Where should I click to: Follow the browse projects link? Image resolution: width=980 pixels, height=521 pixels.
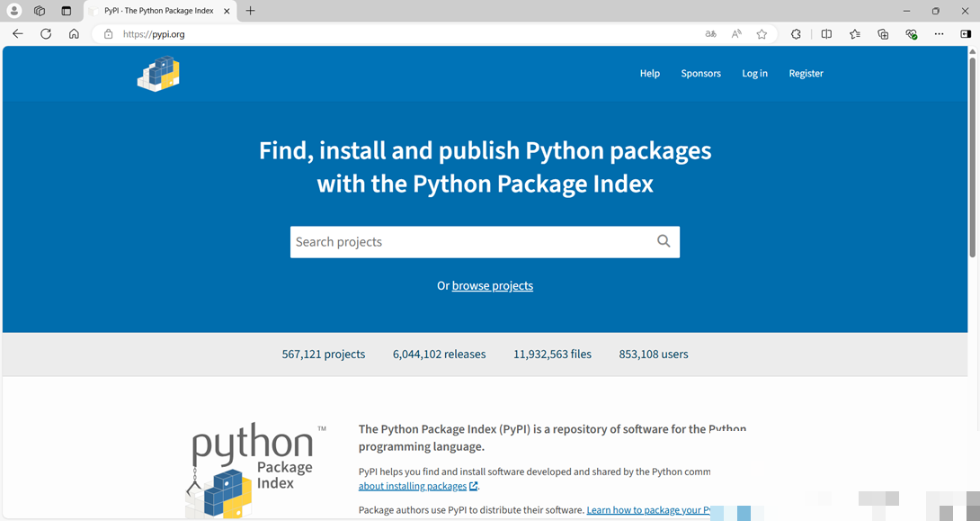tap(493, 286)
